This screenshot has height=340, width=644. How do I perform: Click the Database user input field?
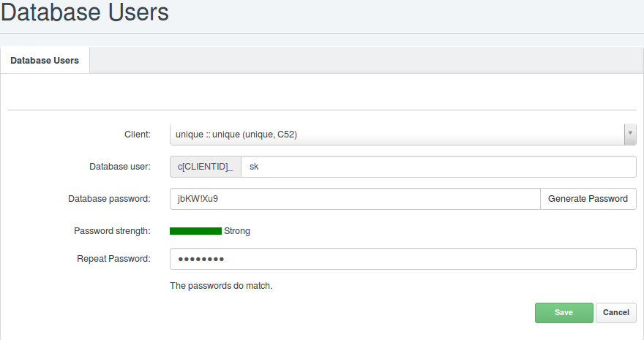[x=438, y=167]
